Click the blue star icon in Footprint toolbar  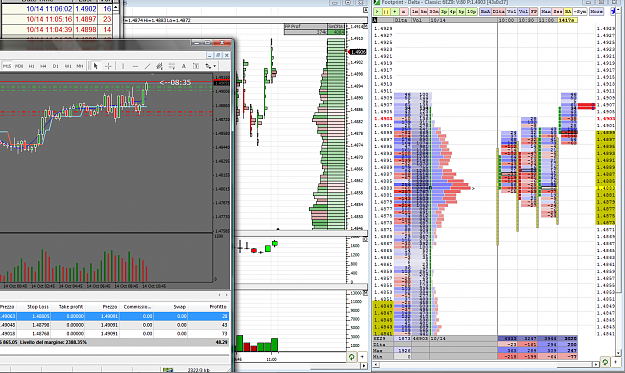click(x=613, y=12)
